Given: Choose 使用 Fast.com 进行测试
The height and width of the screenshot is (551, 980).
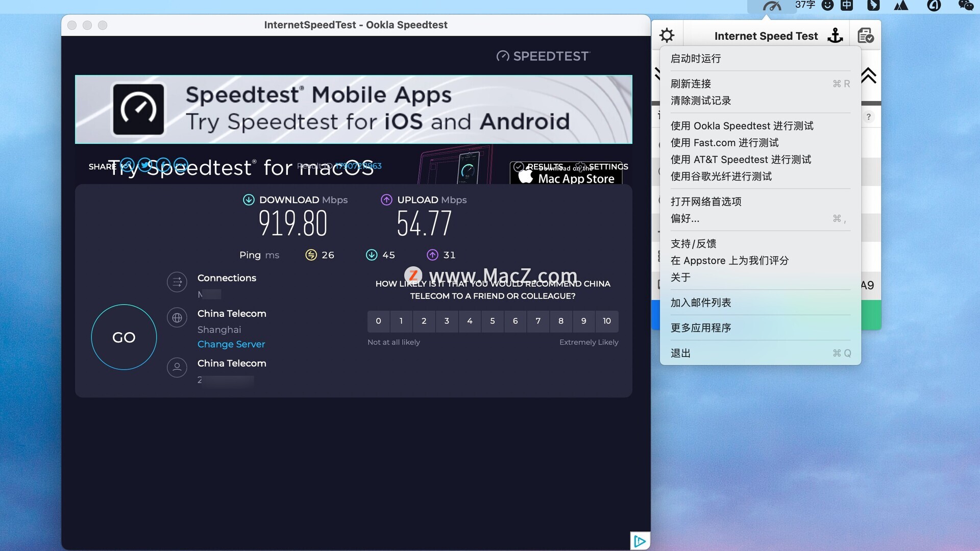Looking at the screenshot, I should point(760,143).
